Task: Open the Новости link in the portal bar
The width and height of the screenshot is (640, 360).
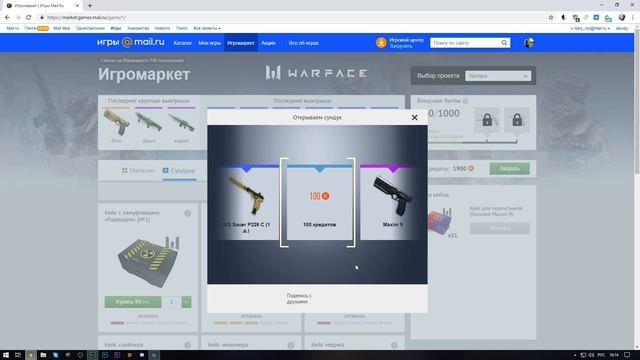Action: [162, 28]
